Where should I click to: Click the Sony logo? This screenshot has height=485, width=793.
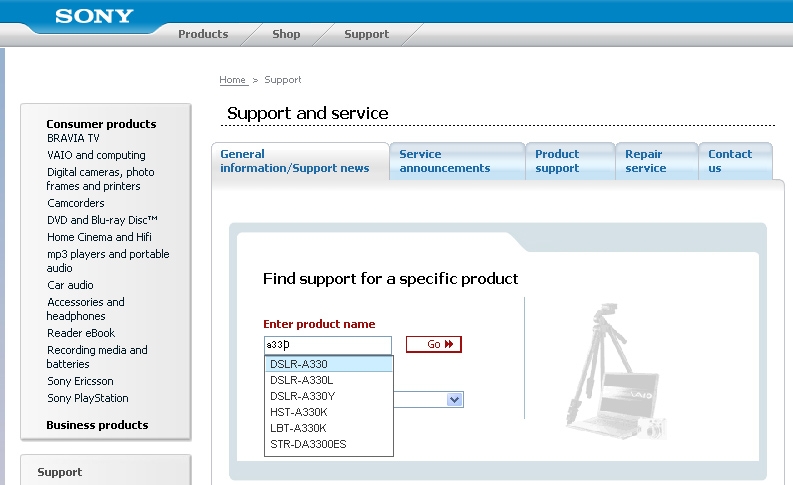94,16
